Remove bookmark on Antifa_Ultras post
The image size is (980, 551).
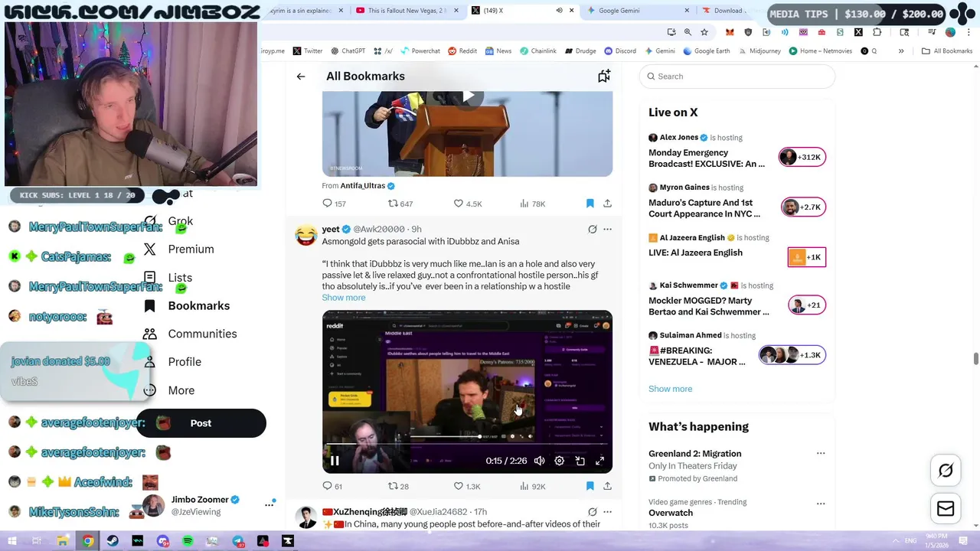590,204
